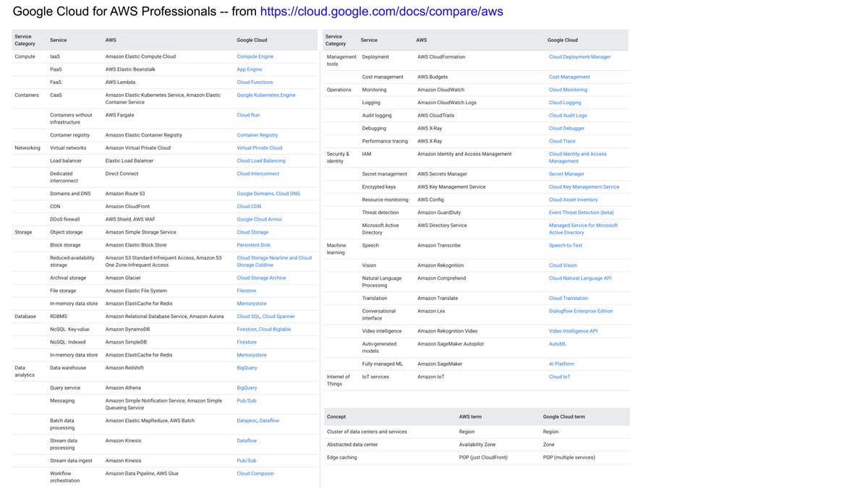
Task: Open Dataflow link in Stream data processing row
Action: pyautogui.click(x=247, y=441)
